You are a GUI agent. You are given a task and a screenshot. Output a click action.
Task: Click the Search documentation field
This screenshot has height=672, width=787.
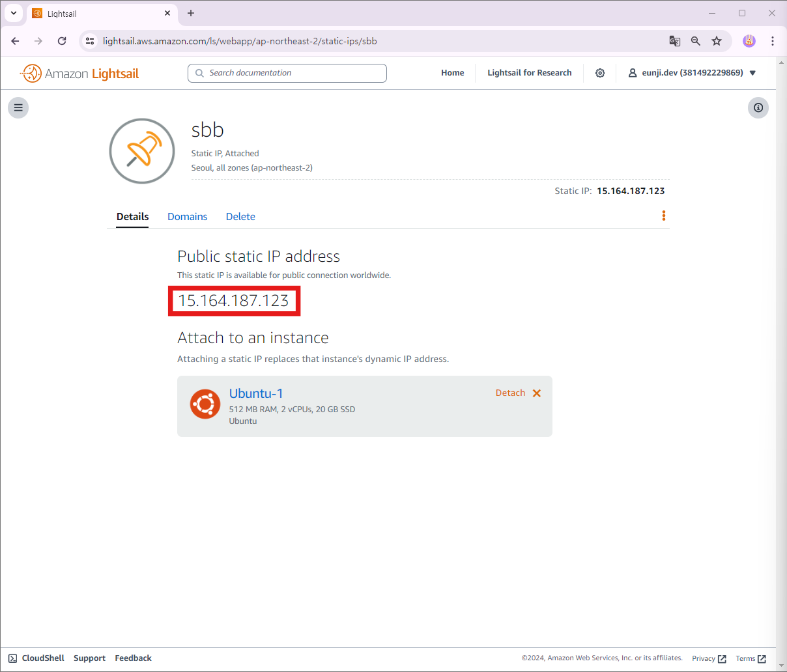pos(287,73)
